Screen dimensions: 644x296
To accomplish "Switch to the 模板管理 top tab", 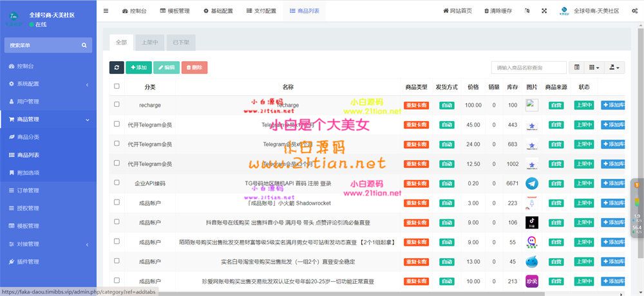I will 175,11.
